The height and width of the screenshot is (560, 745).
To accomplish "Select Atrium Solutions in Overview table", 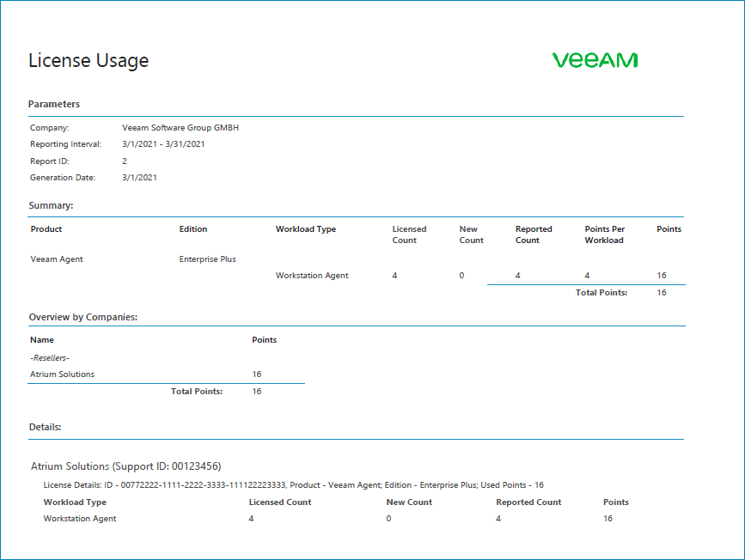I will tap(62, 374).
